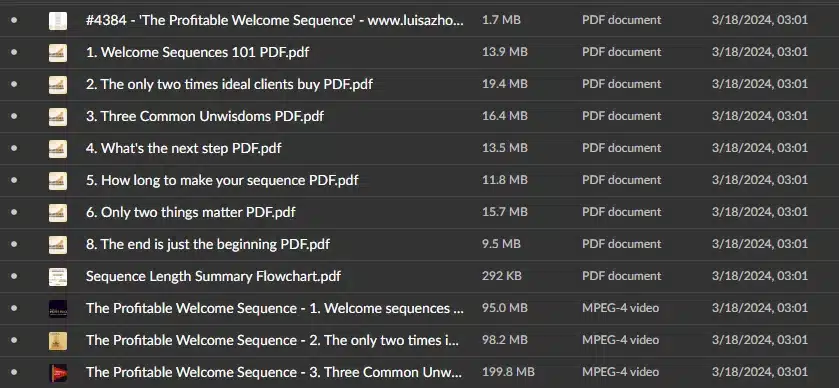Select the red video icon for 3. Three Common Unw...
Image resolution: width=839 pixels, height=388 pixels.
pyautogui.click(x=58, y=372)
